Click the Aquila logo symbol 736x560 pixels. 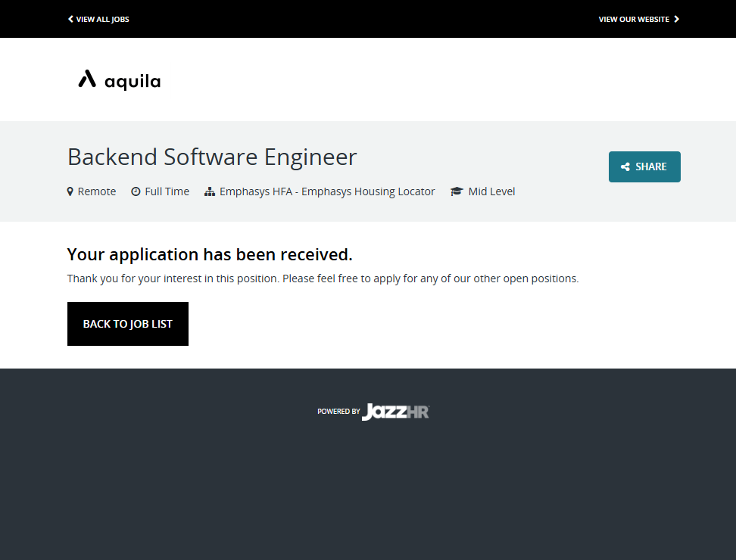(87, 79)
